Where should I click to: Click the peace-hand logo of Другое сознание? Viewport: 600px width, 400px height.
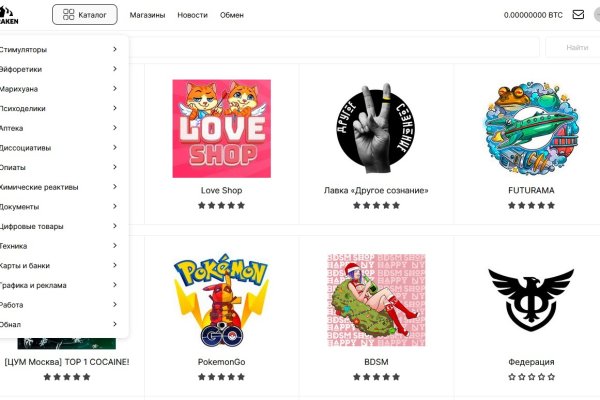(375, 128)
